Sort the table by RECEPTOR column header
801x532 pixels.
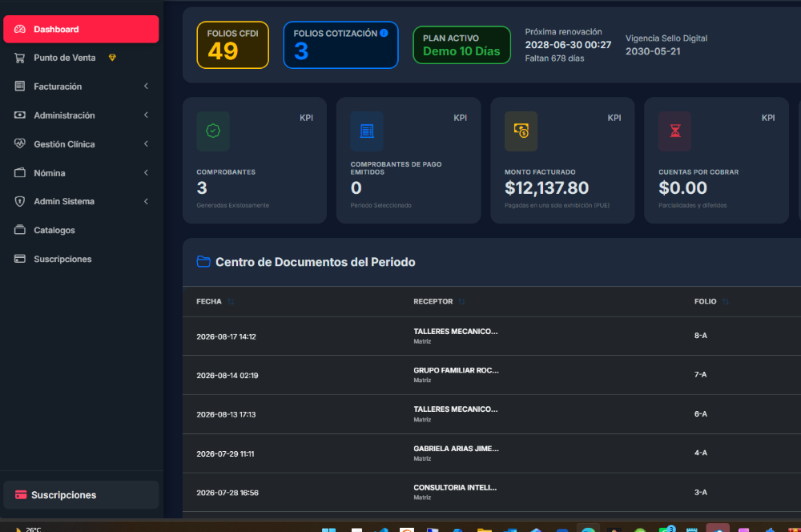pos(433,301)
